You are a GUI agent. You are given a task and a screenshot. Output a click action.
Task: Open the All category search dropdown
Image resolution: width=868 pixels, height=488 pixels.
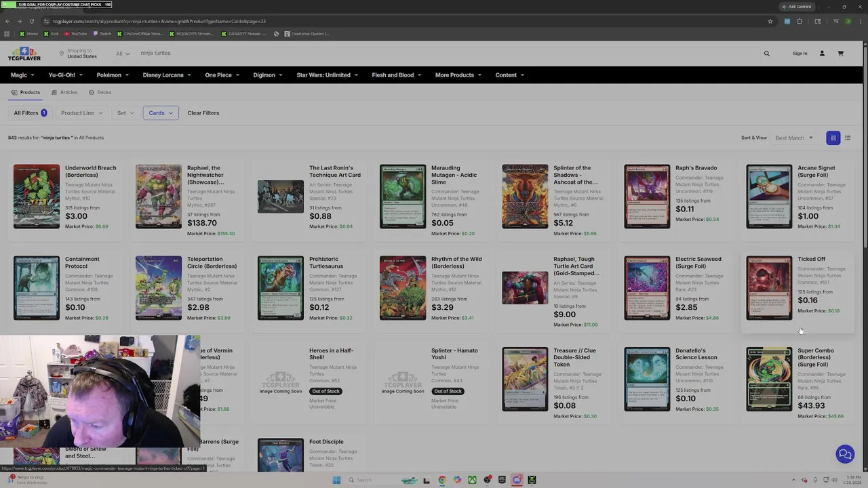point(123,54)
